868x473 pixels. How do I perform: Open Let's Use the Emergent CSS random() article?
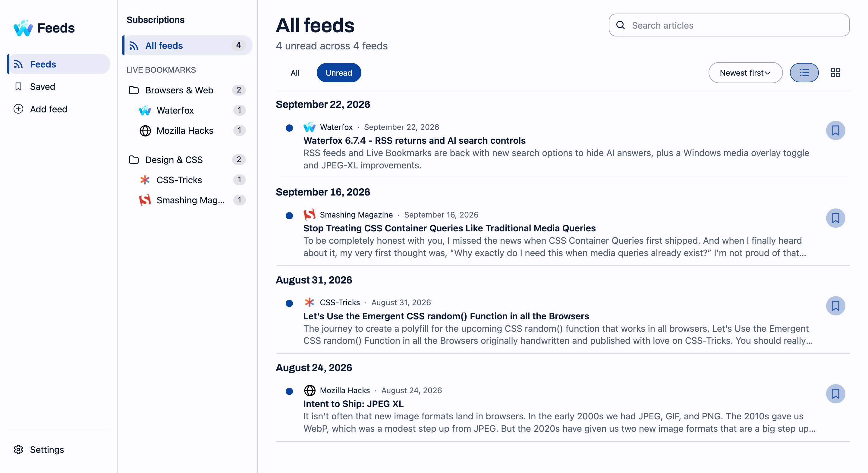[446, 316]
